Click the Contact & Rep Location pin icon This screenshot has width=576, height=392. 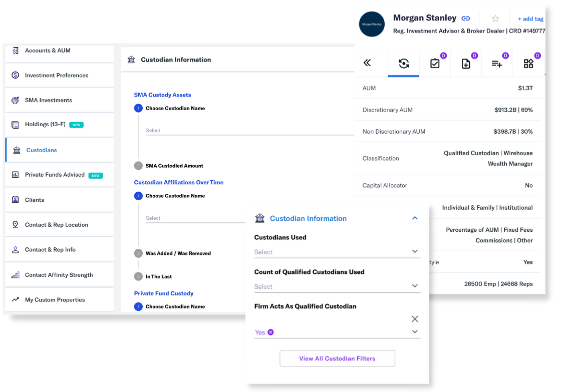click(x=15, y=225)
